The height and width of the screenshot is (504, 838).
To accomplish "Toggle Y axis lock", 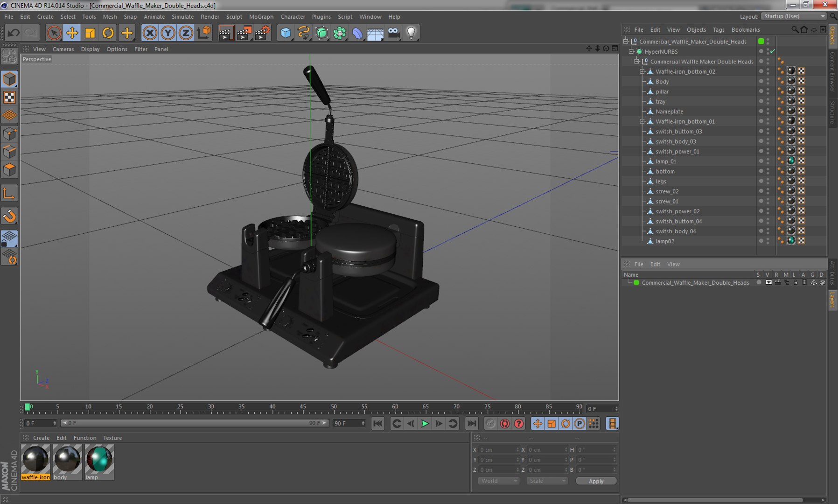I will point(168,33).
